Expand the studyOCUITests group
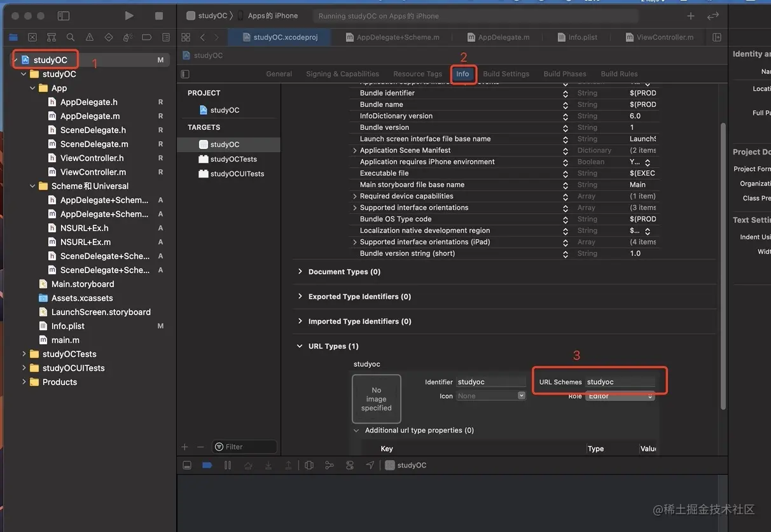Image resolution: width=771 pixels, height=532 pixels. click(24, 368)
